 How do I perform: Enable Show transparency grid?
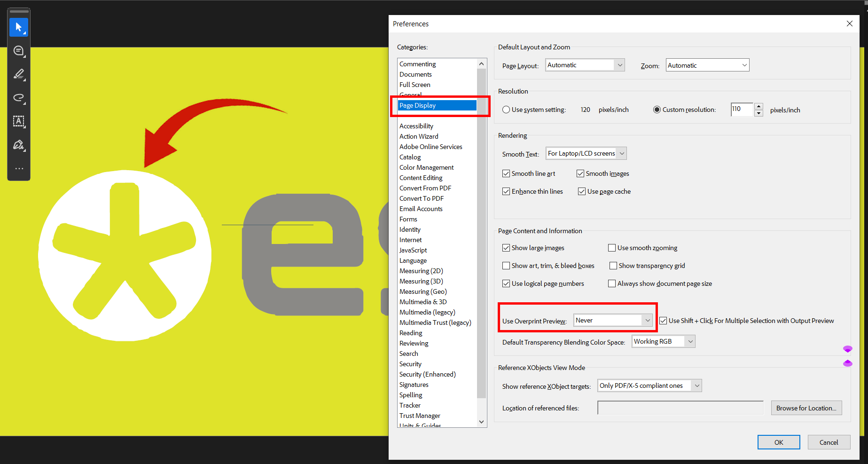click(613, 266)
